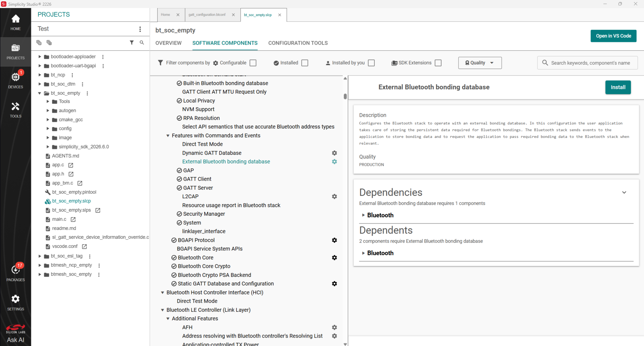The image size is (644, 346).
Task: Open Packages with 17 notifications
Action: click(15, 272)
